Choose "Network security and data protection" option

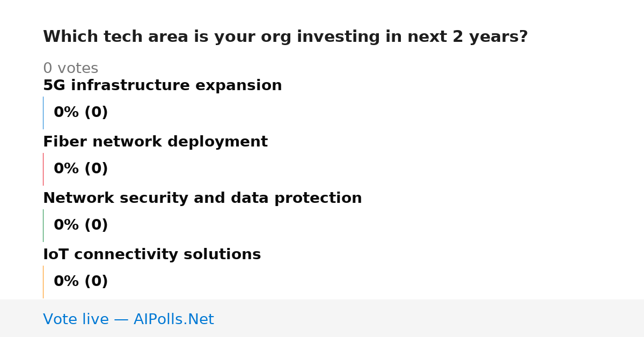[202, 199]
